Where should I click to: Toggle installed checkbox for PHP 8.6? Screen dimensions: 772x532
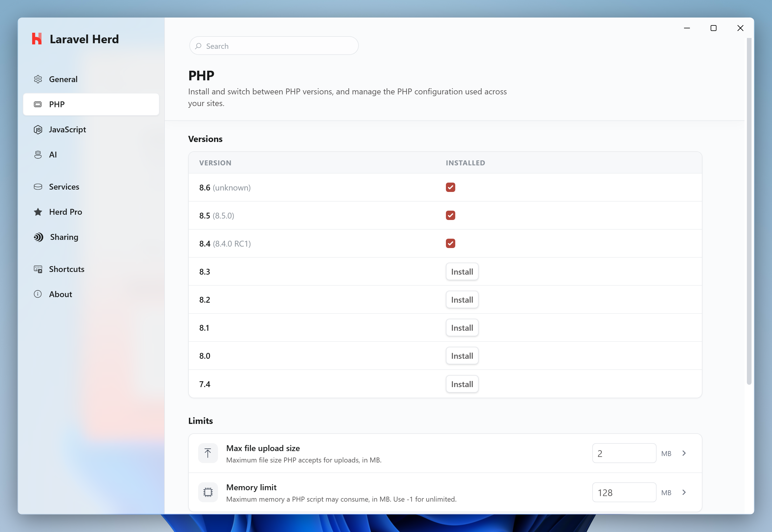tap(450, 187)
